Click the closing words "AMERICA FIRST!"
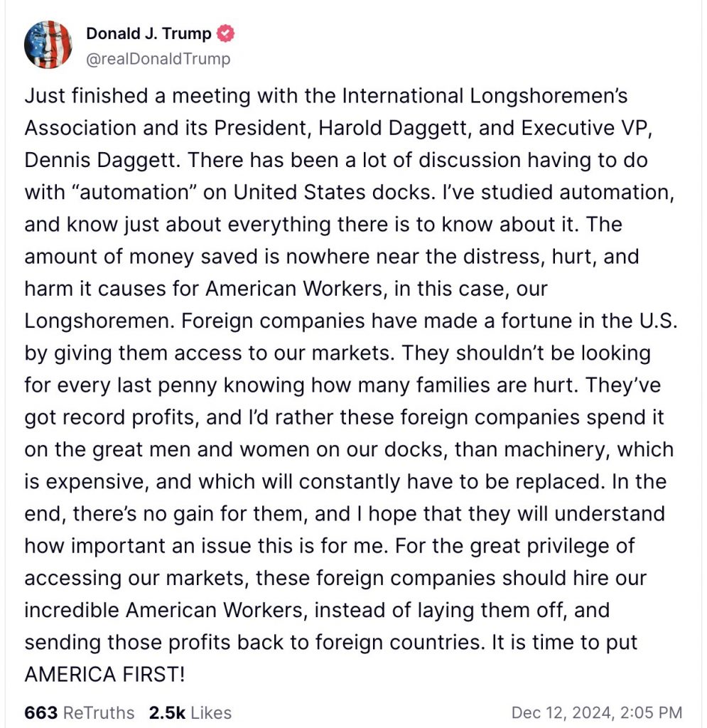Viewport: 707px width, 728px height. pyautogui.click(x=105, y=674)
